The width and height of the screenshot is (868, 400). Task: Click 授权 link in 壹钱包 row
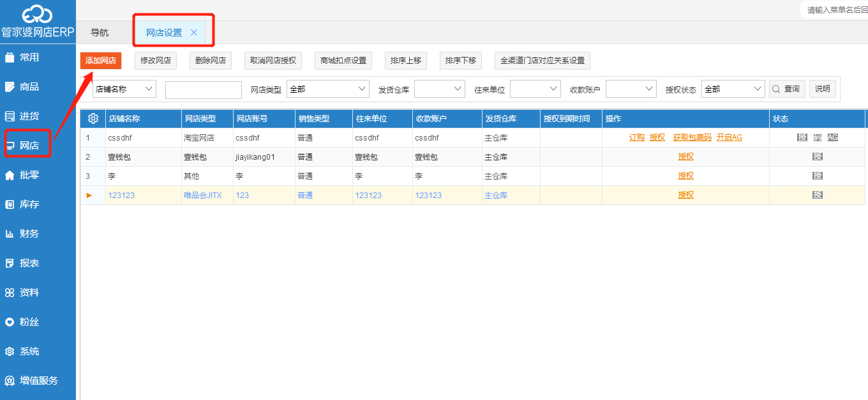click(686, 157)
